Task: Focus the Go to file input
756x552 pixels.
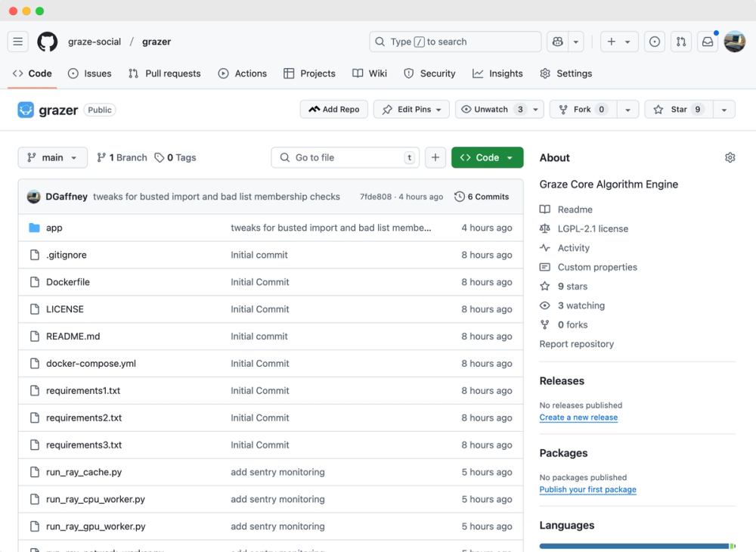Action: pyautogui.click(x=345, y=157)
